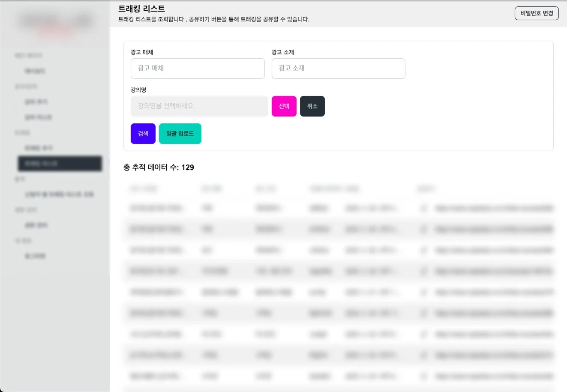Click the 트래킹 리스트 page heading
Screen dimensions: 567x392
click(141, 9)
